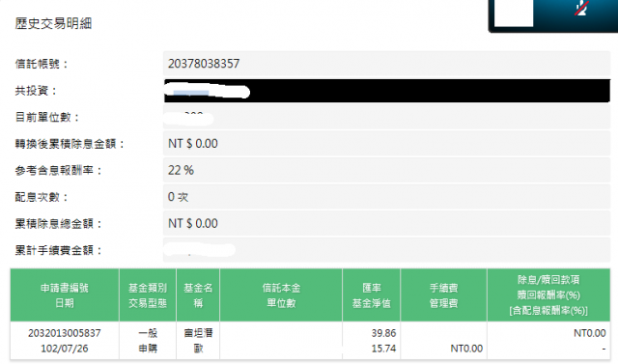Click the muted microphone icon
The width and height of the screenshot is (618, 364).
[x=581, y=9]
